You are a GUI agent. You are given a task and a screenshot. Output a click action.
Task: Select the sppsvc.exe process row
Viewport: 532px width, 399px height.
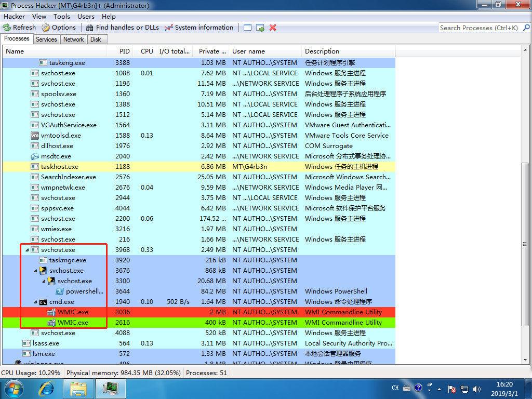pos(199,208)
